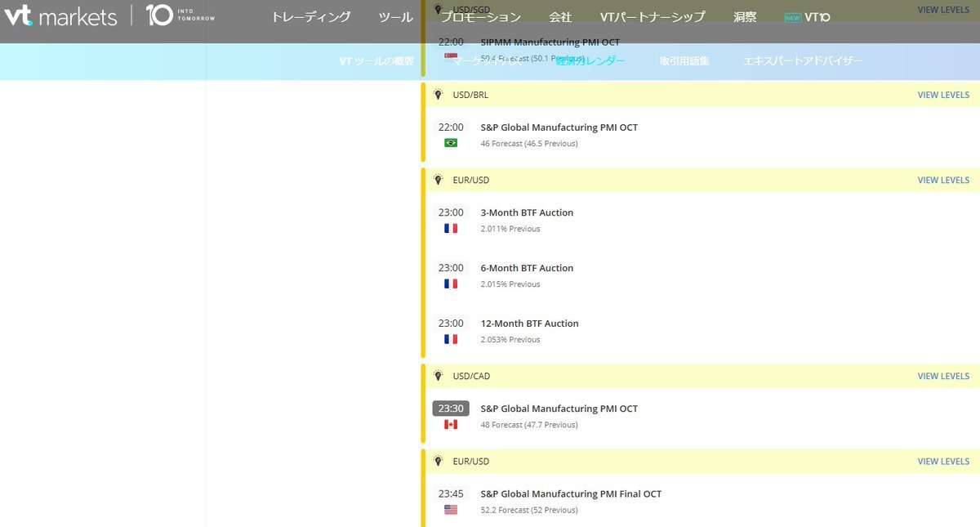Click the highlighted 23:30 time badge
The image size is (980, 527).
coord(451,408)
